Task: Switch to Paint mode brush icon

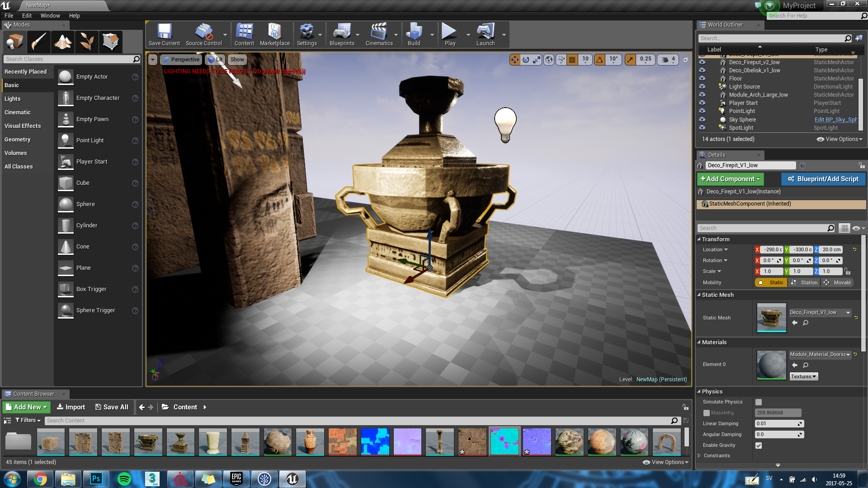Action: point(38,42)
